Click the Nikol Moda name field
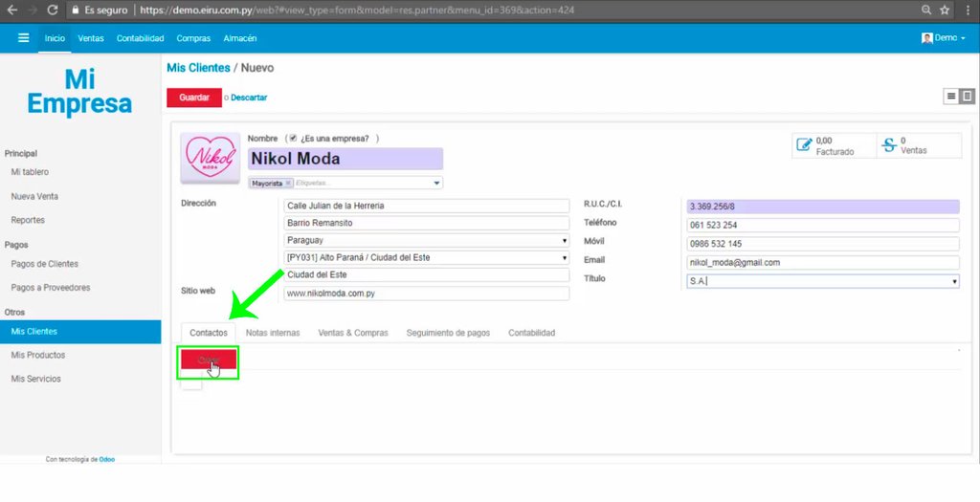Viewport: 980px width, 502px height. (x=345, y=159)
